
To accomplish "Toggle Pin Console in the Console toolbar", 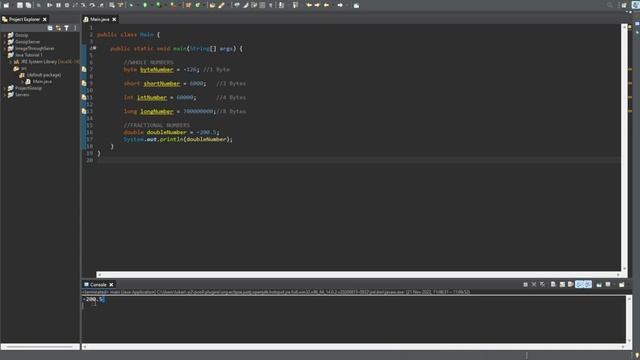I will (x=599, y=284).
